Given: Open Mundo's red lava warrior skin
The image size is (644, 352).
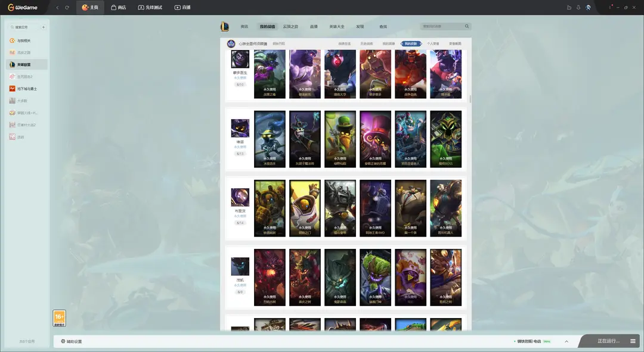Looking at the screenshot, I should pyautogui.click(x=411, y=74).
